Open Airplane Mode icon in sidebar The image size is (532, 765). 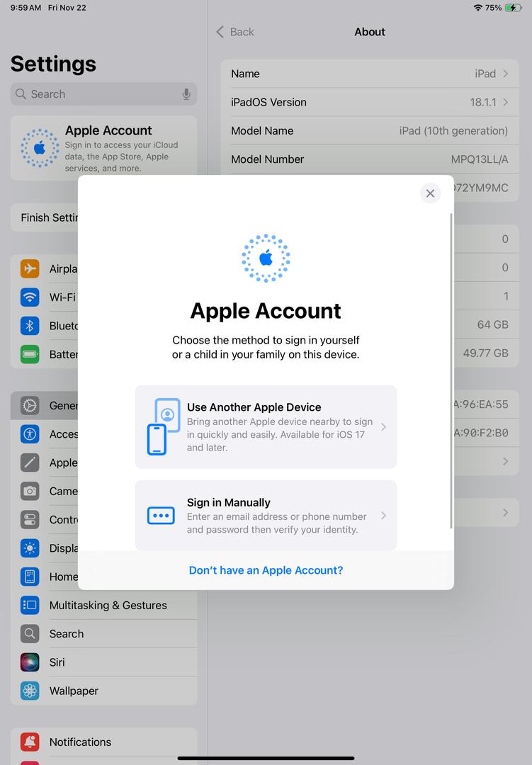30,268
